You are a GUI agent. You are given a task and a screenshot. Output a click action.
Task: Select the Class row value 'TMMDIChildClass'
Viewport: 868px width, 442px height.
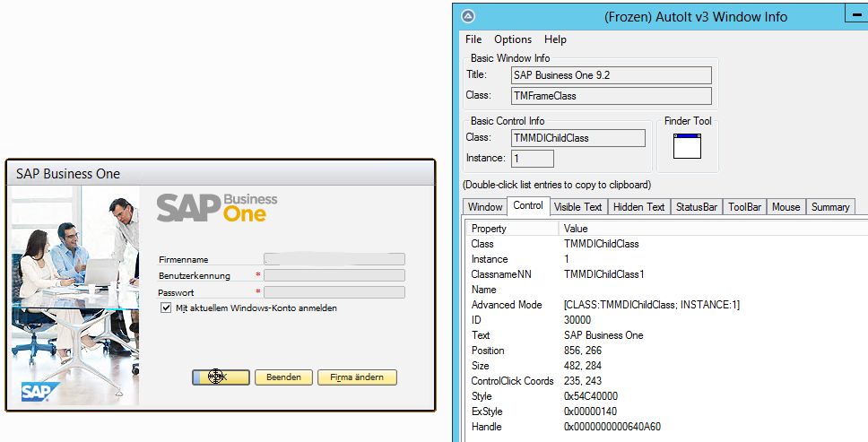pos(601,244)
